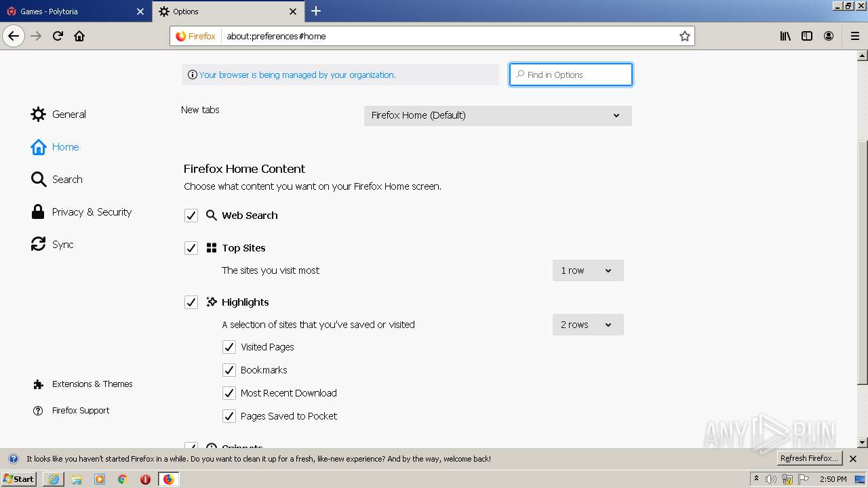Screen dimensions: 868x488
Task: Reload the current page
Action: [x=58, y=36]
